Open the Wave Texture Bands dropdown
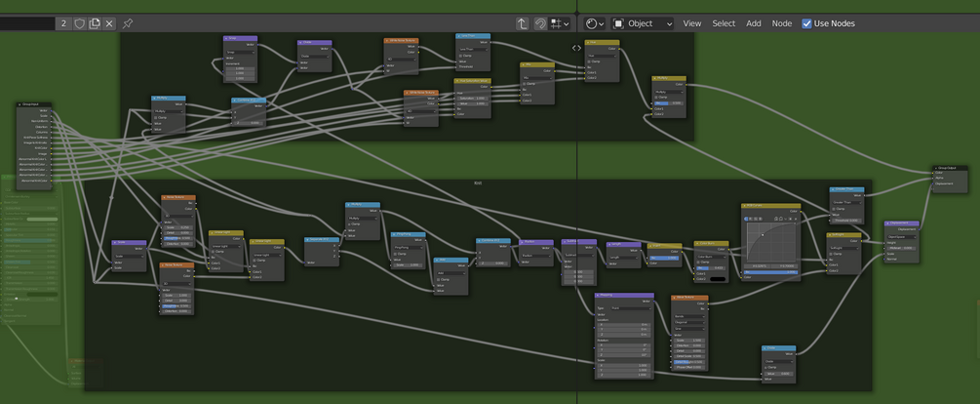980x404 pixels. (x=689, y=317)
